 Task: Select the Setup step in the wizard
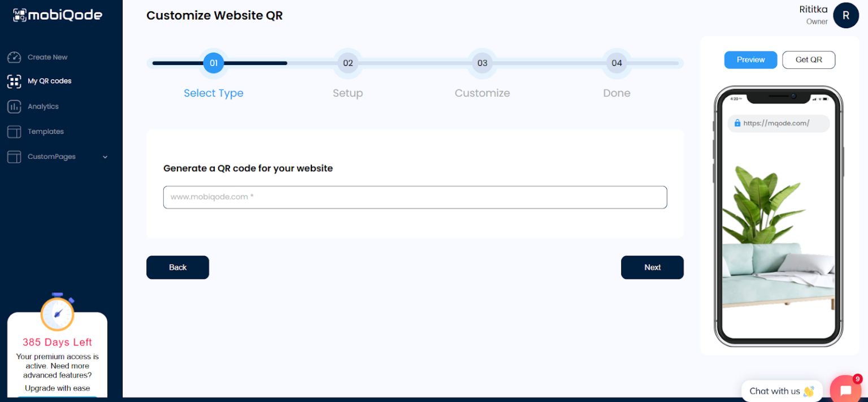click(348, 63)
